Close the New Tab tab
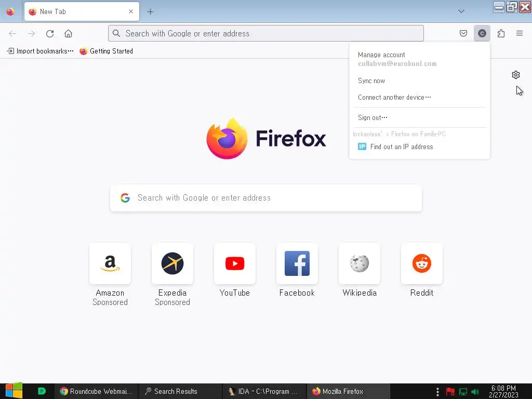The height and width of the screenshot is (399, 532). 130,11
